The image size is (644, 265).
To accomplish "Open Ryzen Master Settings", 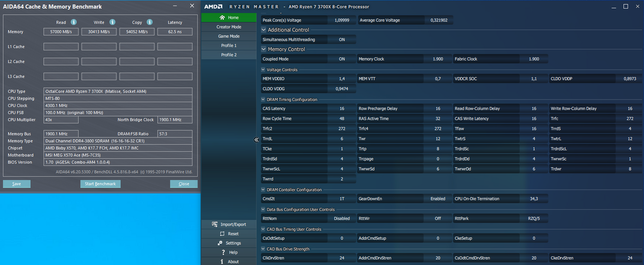I will 228,243.
